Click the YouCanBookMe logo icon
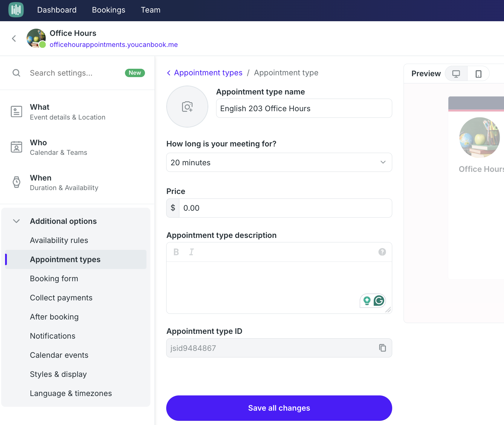This screenshot has width=504, height=425. pos(16,10)
